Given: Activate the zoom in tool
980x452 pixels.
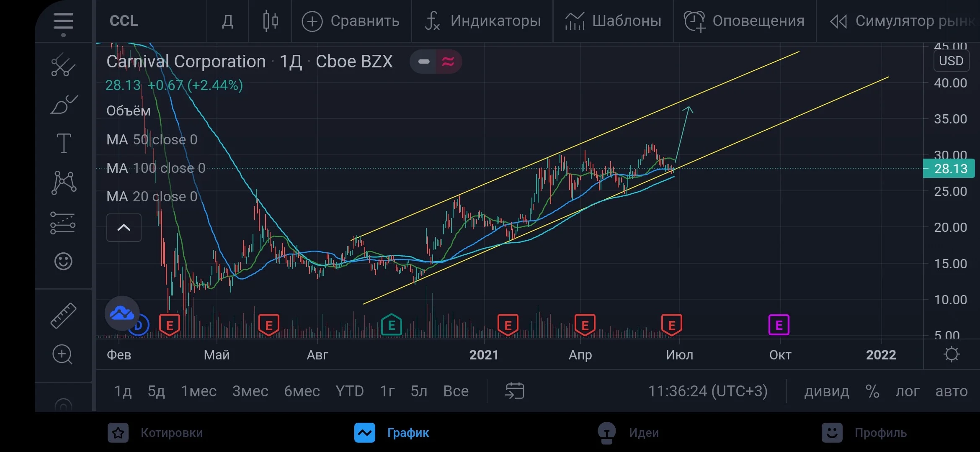Looking at the screenshot, I should tap(62, 354).
